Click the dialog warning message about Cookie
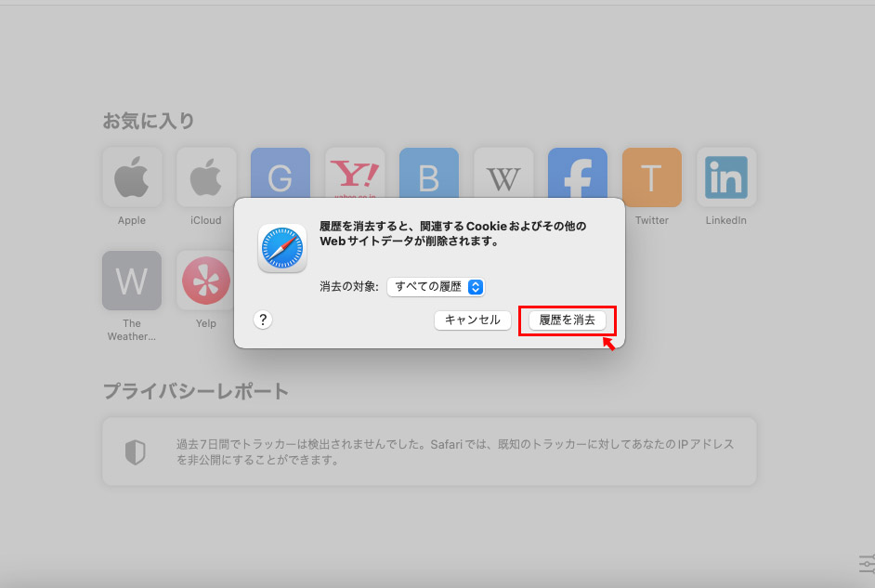The width and height of the screenshot is (875, 588). 453,234
